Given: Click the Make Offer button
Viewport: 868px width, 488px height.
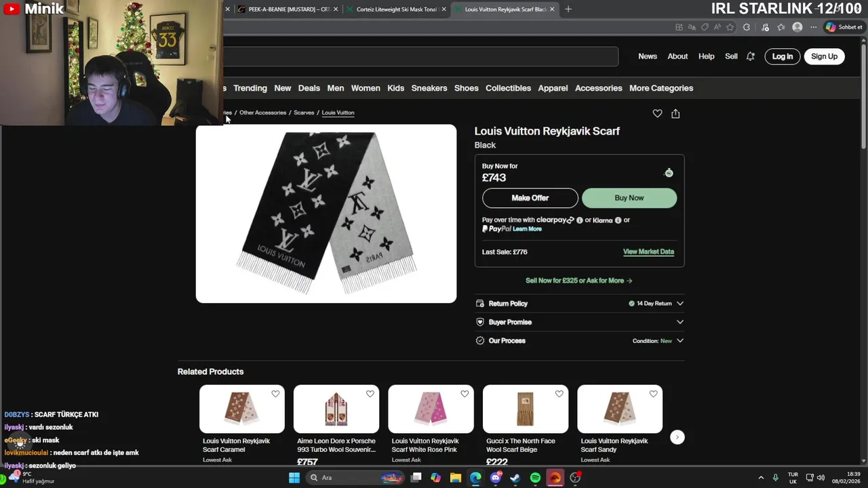Looking at the screenshot, I should tap(530, 198).
